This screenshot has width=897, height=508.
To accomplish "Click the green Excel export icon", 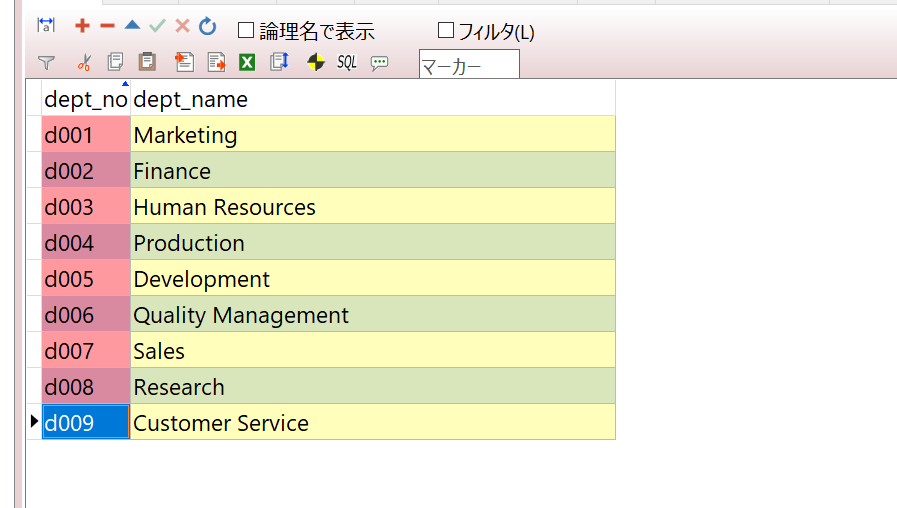I will [247, 62].
